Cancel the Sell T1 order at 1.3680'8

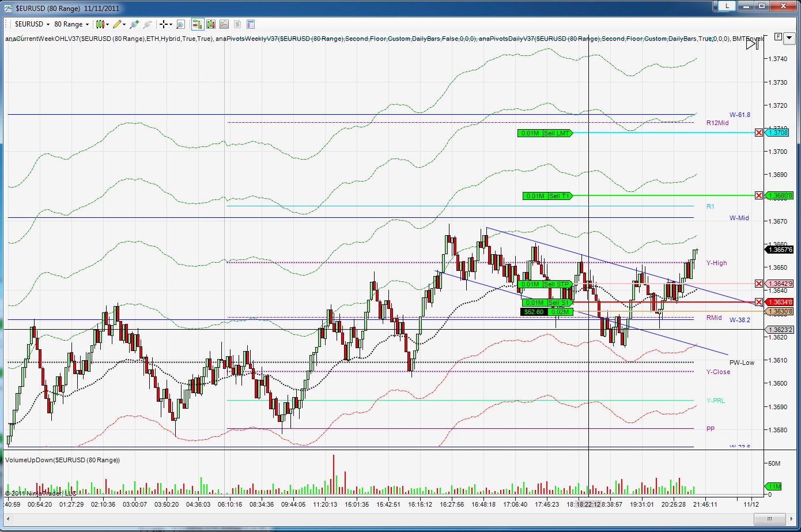coord(759,195)
